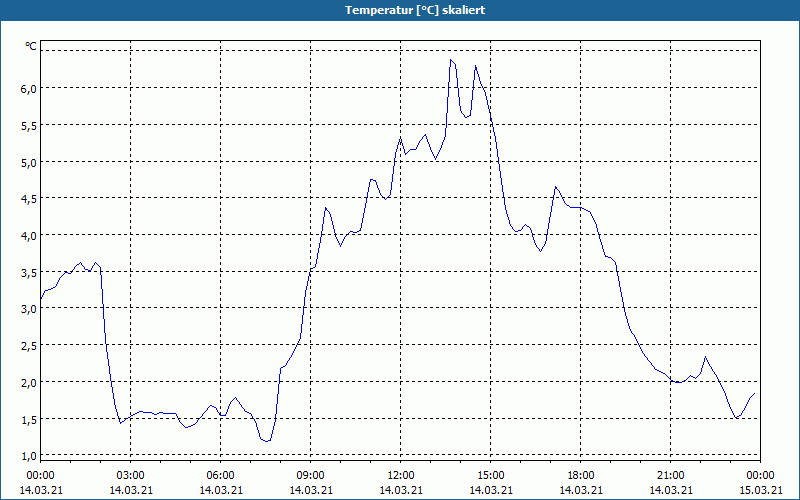
Task: Click the chart title 'Temperatur [°C] skaliert'
Action: click(415, 10)
